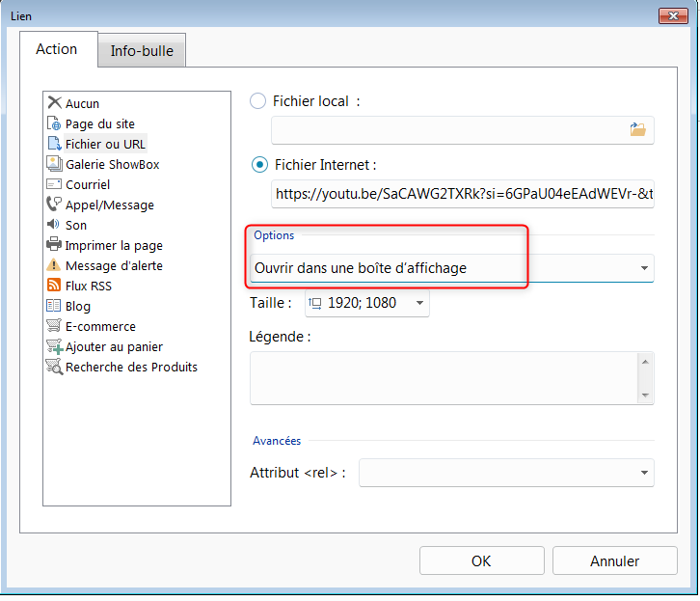The height and width of the screenshot is (601, 700).
Task: Choose Recherche des Produits entry
Action: [131, 367]
